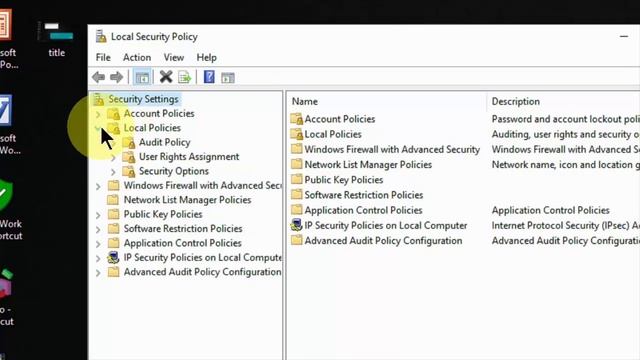Select Windows Firewall with Advanced Security in tree
Screen dimensions: 640x360
[x=202, y=185]
